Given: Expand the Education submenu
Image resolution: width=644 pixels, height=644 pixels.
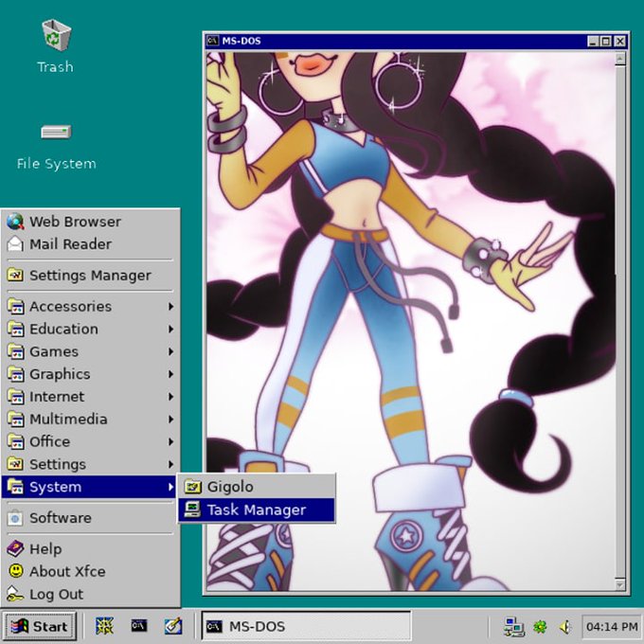Looking at the screenshot, I should click(x=89, y=329).
